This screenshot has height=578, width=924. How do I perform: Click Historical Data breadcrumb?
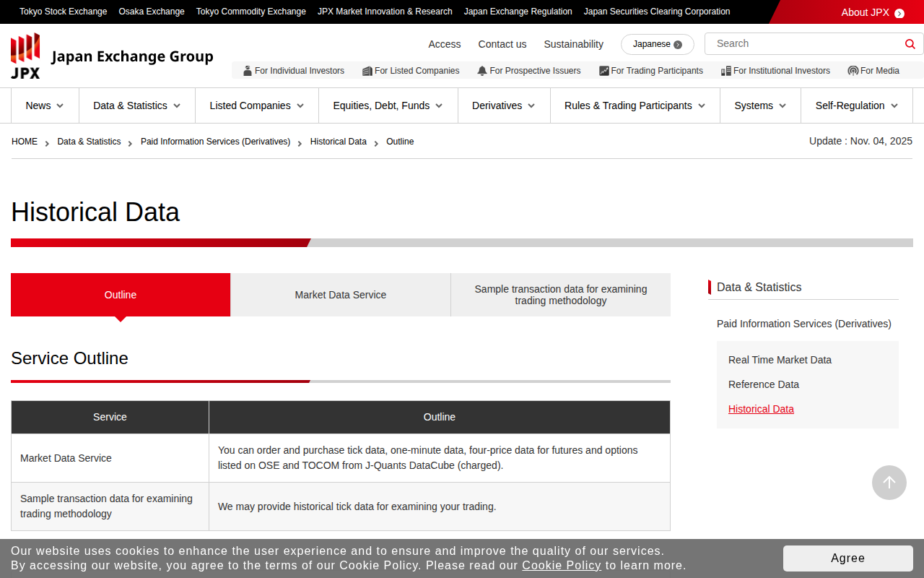(x=339, y=142)
